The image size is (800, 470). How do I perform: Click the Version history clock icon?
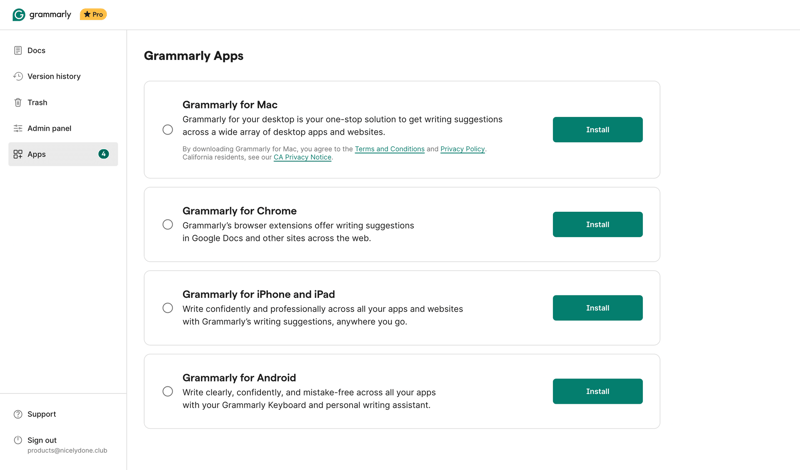tap(18, 76)
